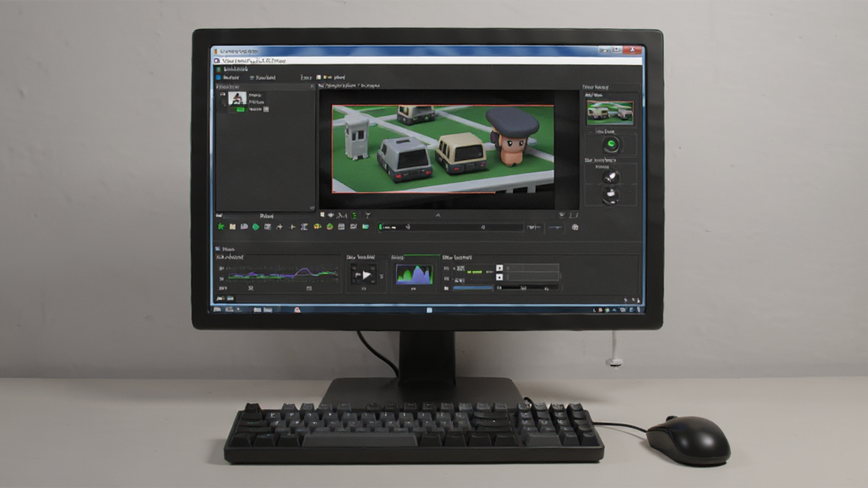Screen dimensions: 868x488
Task: Click the small square icon beside the green clip bar
Action: pyautogui.click(x=266, y=109)
